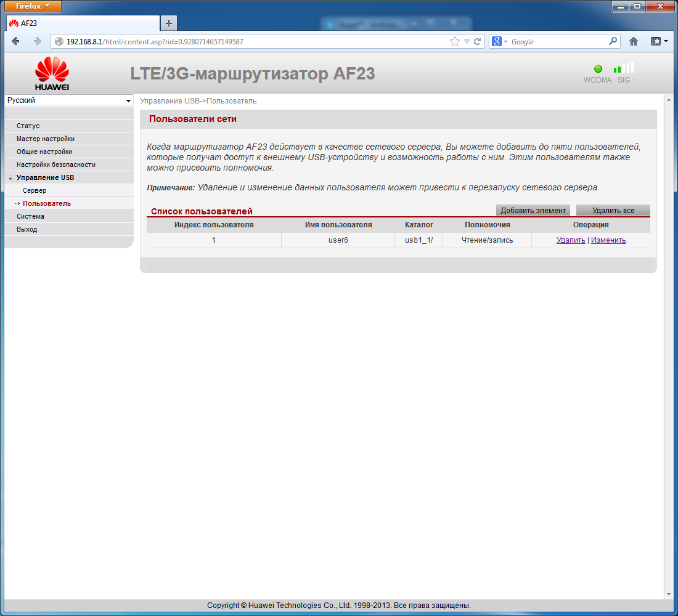Open the Русский language dropdown
Viewport: 678px width, 616px height.
point(69,100)
